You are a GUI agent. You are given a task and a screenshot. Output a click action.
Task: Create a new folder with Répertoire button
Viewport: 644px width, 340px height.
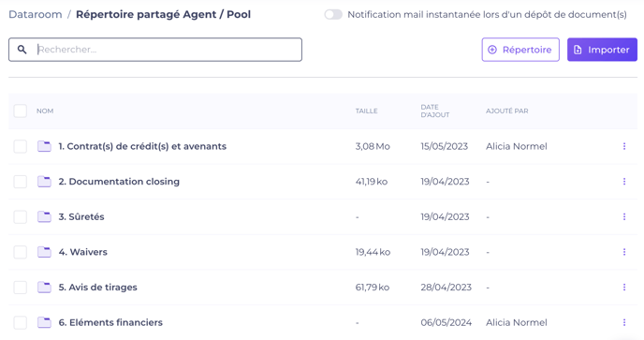[x=520, y=50]
